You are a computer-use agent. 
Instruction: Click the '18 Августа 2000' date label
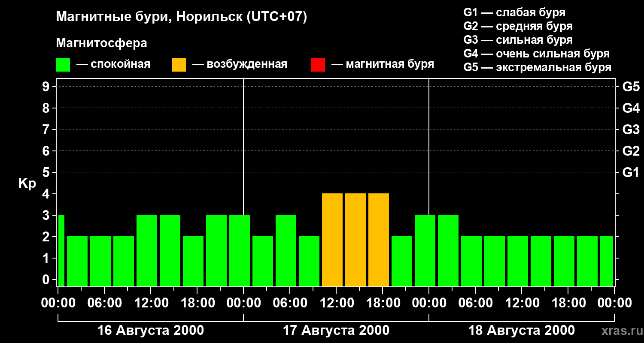click(x=522, y=331)
